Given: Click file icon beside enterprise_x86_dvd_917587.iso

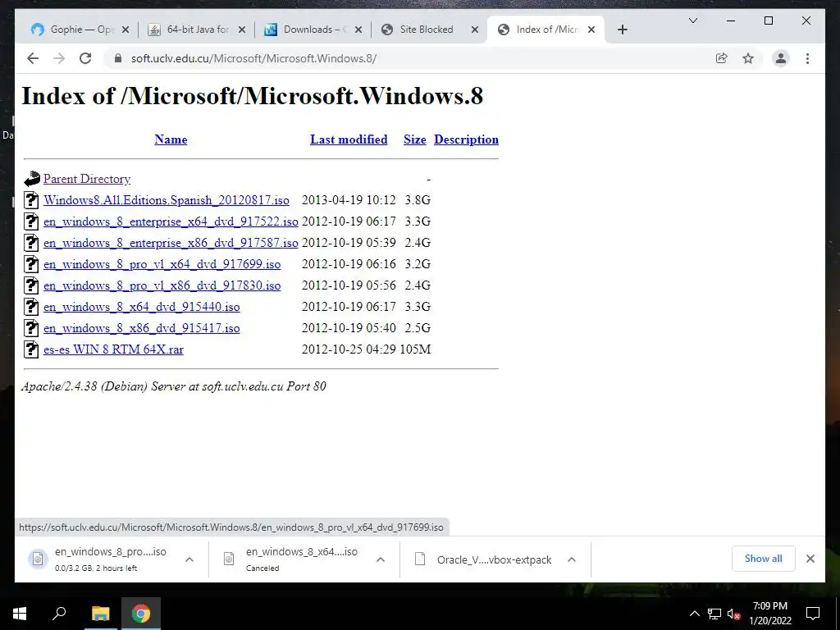Looking at the screenshot, I should click(32, 243).
